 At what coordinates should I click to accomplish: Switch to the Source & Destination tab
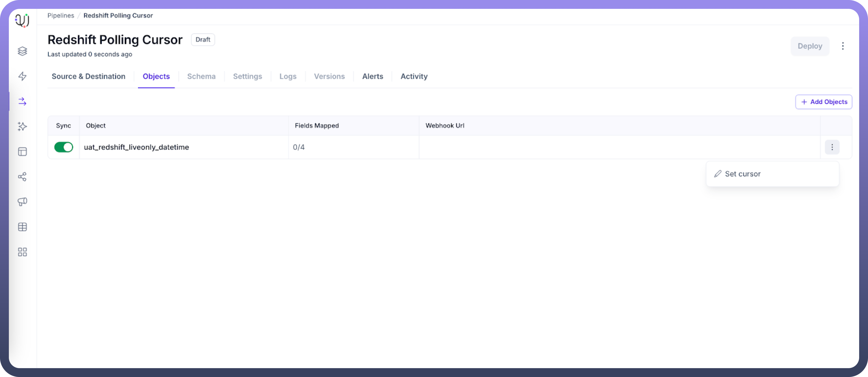point(88,76)
